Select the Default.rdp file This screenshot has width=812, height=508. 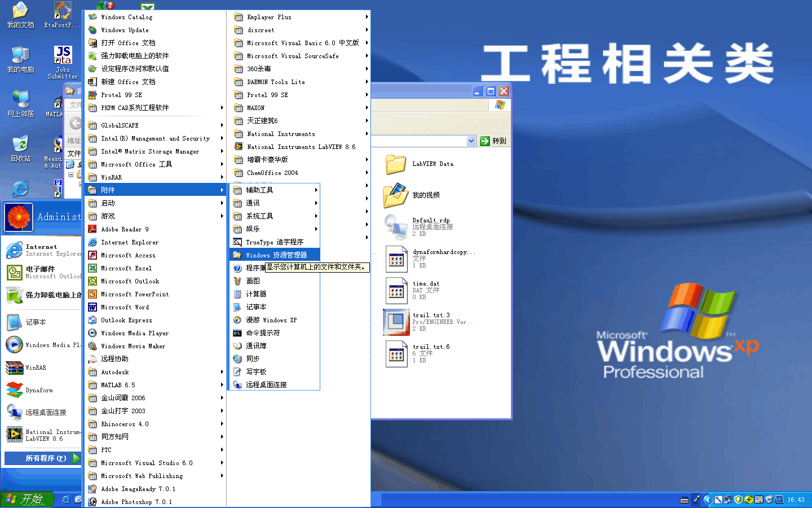pos(418,227)
